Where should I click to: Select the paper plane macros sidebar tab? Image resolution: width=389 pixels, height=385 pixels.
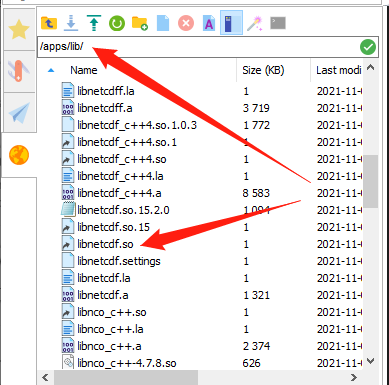[x=19, y=113]
